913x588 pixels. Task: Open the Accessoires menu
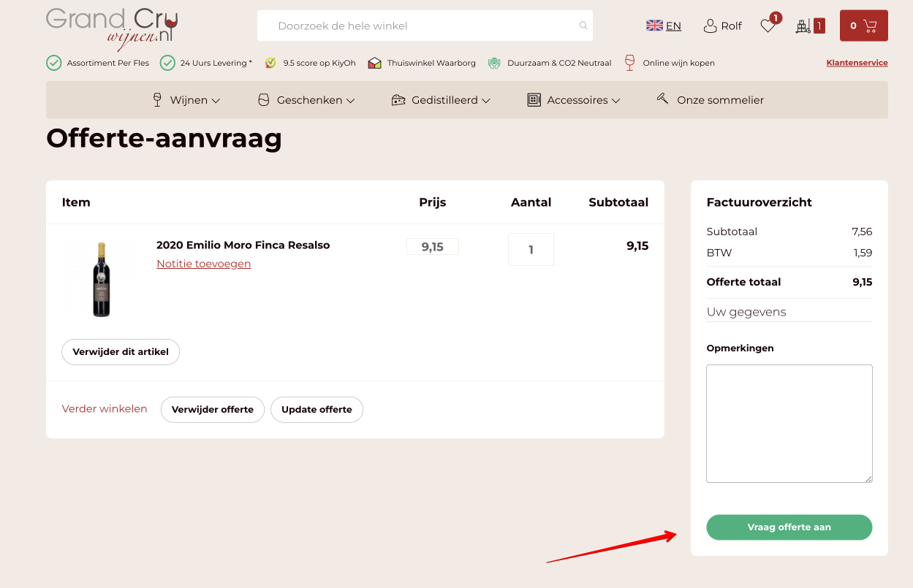[x=574, y=100]
